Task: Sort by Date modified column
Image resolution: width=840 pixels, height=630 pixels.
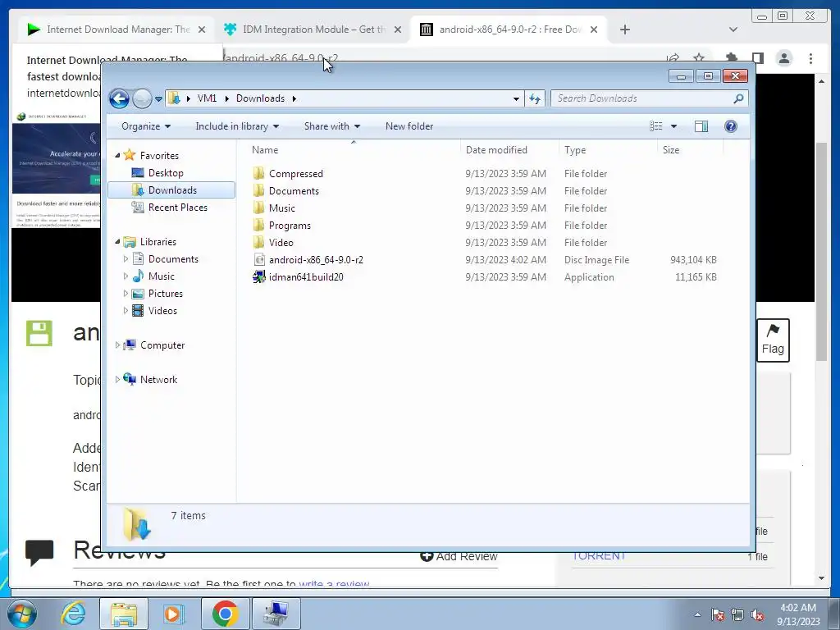Action: point(509,150)
